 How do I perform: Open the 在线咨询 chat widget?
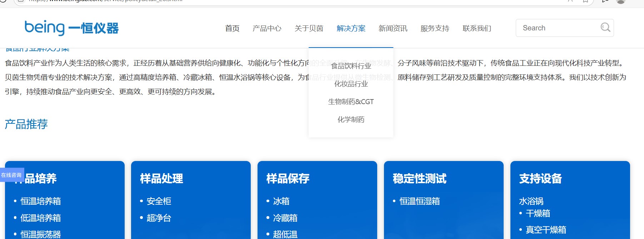[x=12, y=175]
